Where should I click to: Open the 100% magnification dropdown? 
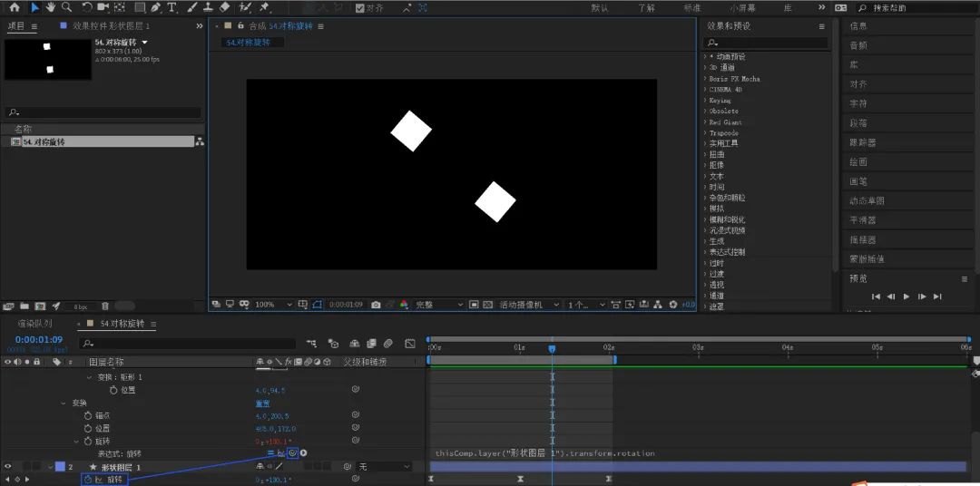pos(274,305)
